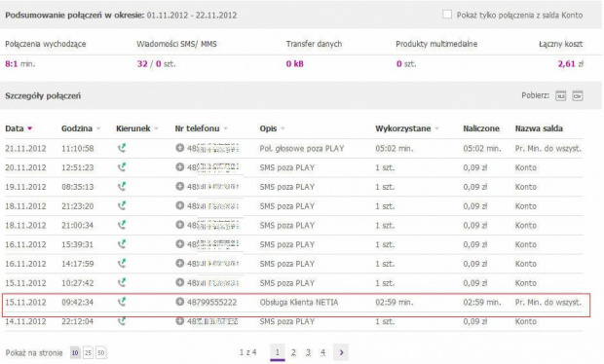Click 'Obsługa Klienta NETIA' description
604x364 pixels.
299,303
